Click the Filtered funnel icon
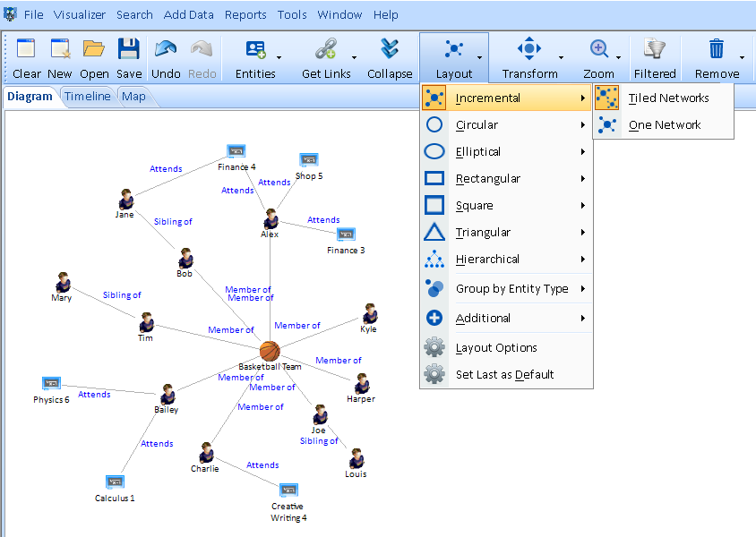This screenshot has width=756, height=537. [x=655, y=49]
